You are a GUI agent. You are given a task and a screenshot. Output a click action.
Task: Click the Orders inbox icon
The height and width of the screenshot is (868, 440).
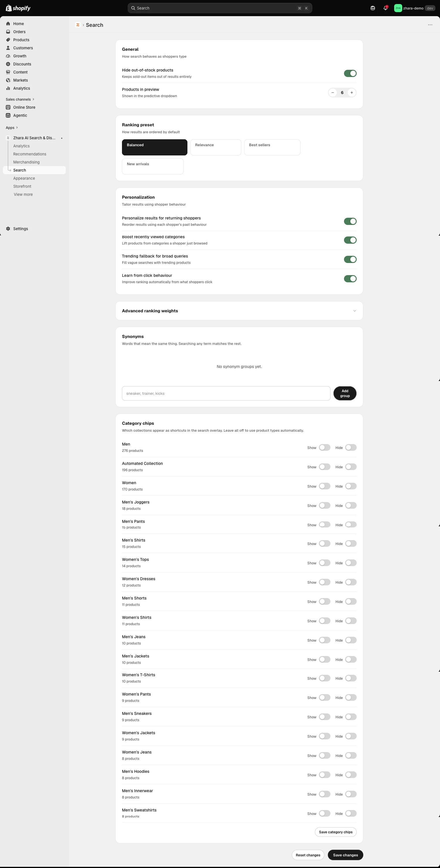[x=8, y=32]
